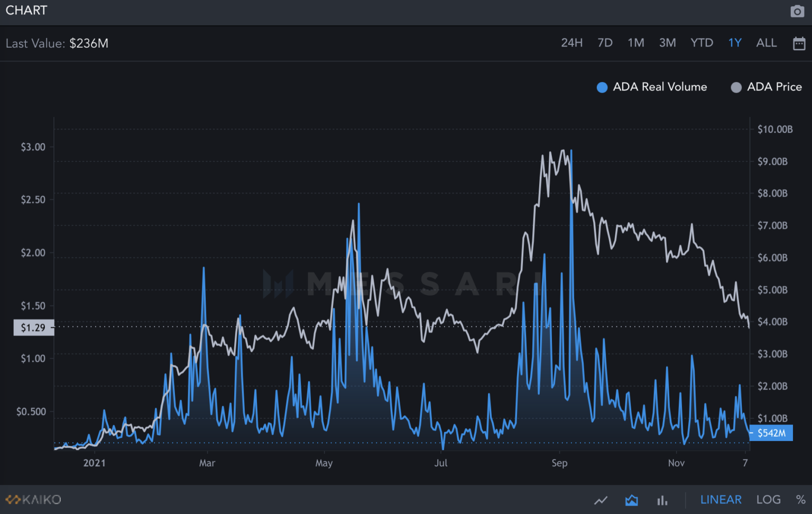The image size is (812, 514).
Task: Click the $10.00B volume axis label
Action: 775,129
